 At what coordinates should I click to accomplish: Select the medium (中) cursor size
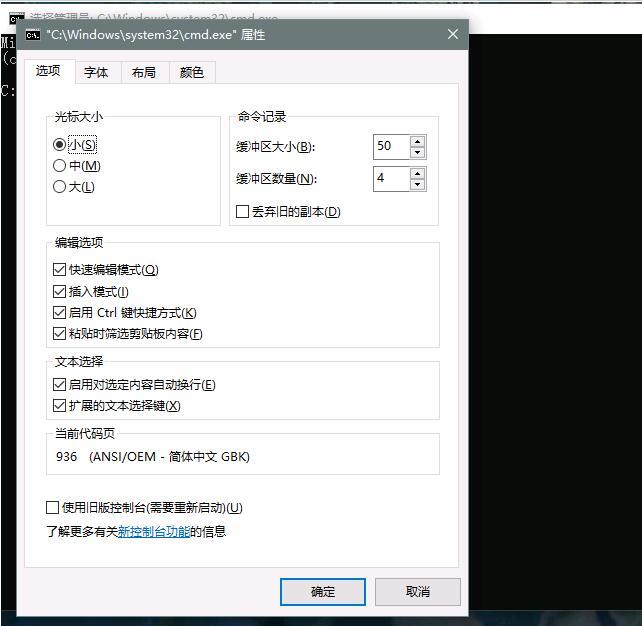(x=60, y=166)
